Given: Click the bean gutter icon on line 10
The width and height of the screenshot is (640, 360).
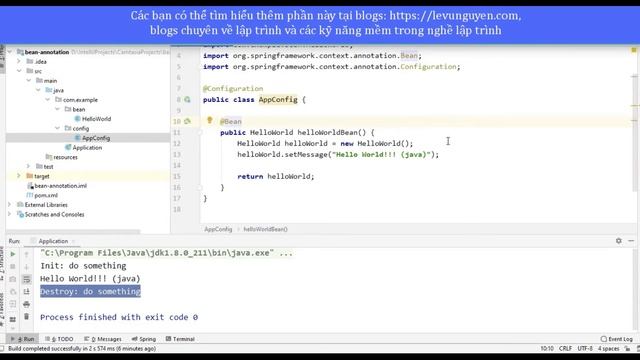Looking at the screenshot, I should 187,121.
